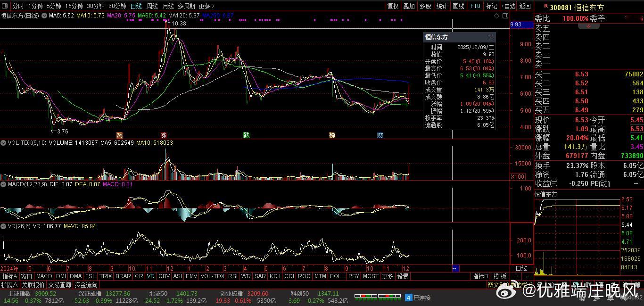Expand the 更多 period options
The height and width of the screenshot is (306, 644).
(x=206, y=6)
